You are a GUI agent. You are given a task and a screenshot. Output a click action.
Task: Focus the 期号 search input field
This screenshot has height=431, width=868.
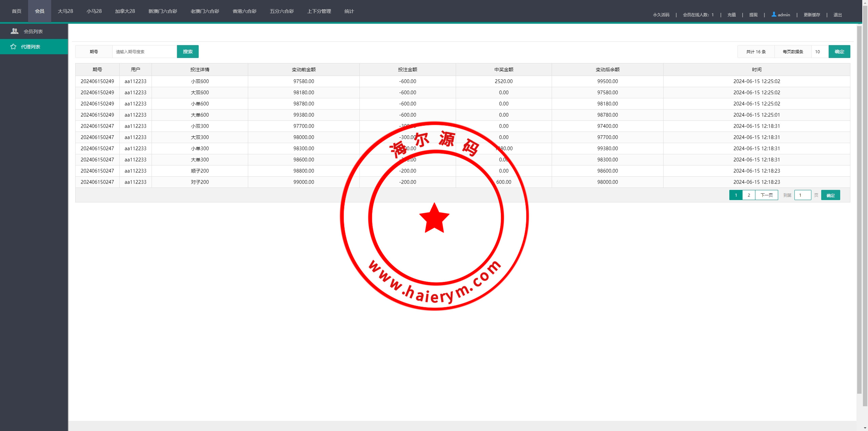[144, 52]
